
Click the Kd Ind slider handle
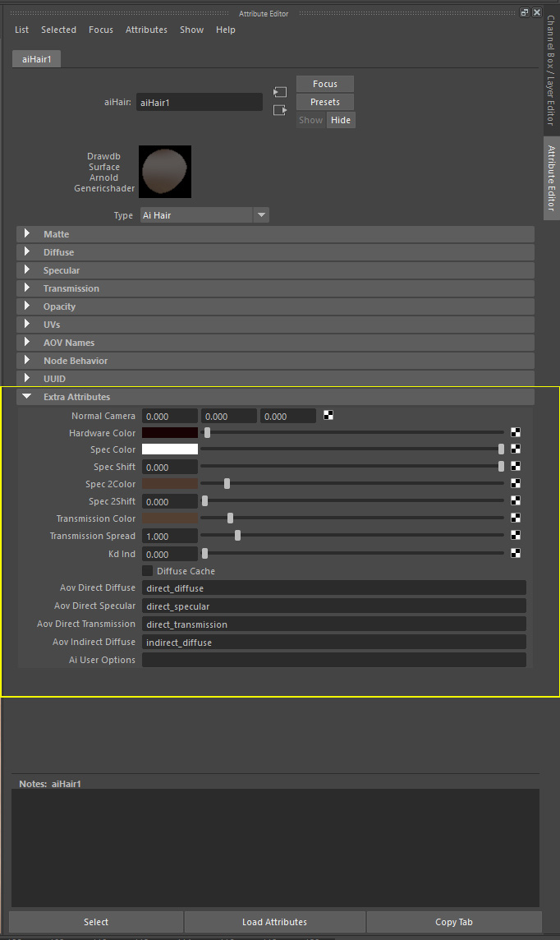[204, 553]
